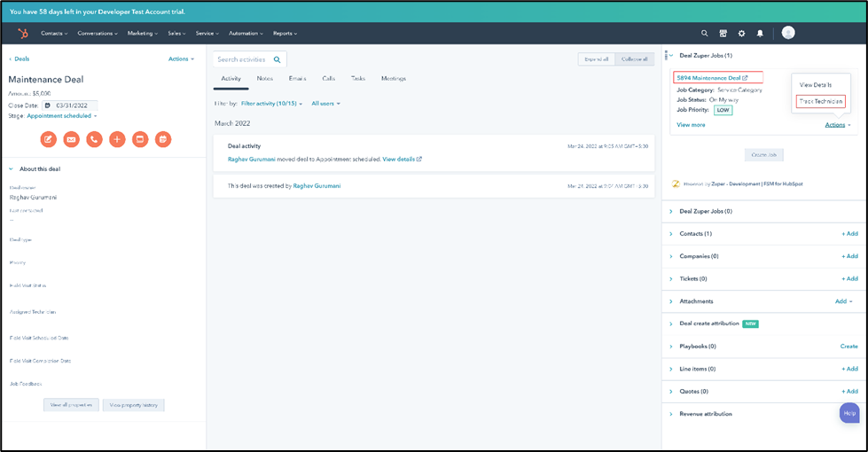Click the orange plus log activity icon
This screenshot has width=868, height=452.
coord(117,139)
